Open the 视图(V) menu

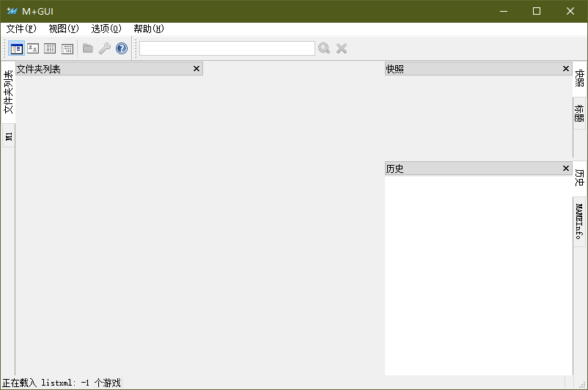pyautogui.click(x=64, y=29)
